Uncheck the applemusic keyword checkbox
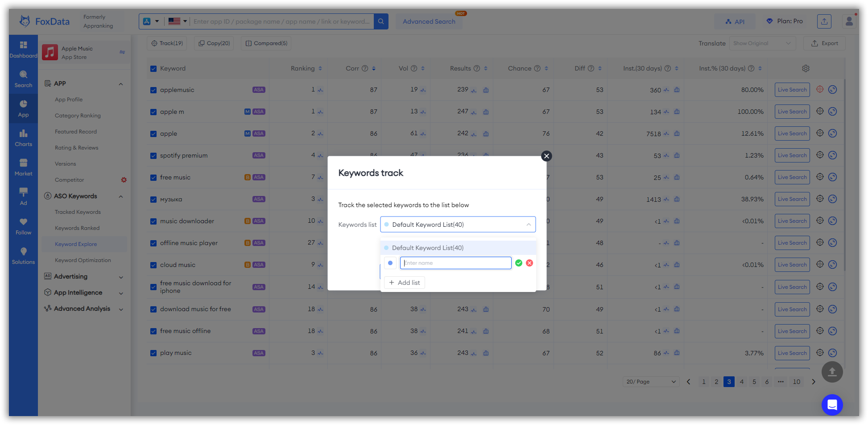Screen dimensions: 868x425 click(153, 90)
